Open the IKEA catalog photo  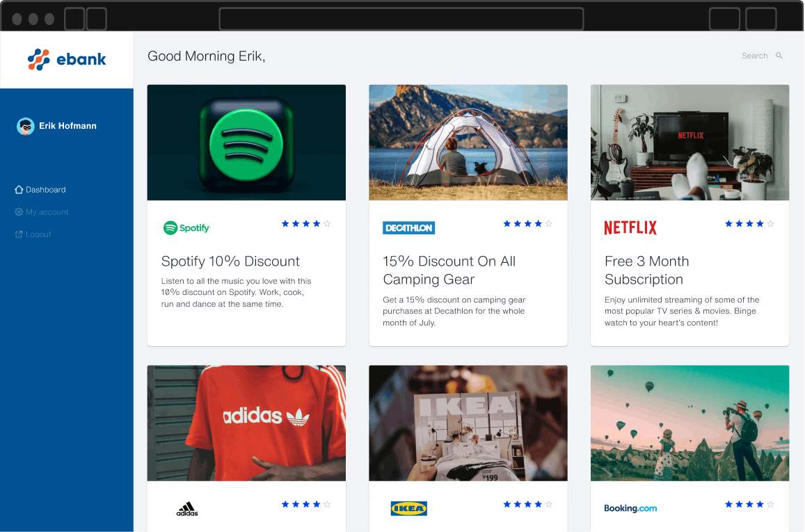pos(468,424)
